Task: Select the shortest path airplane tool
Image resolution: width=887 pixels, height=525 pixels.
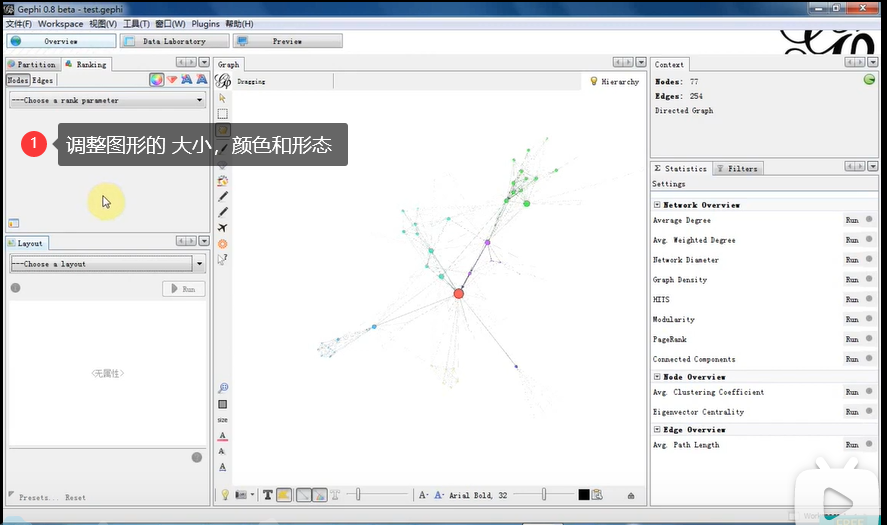Action: 222,228
